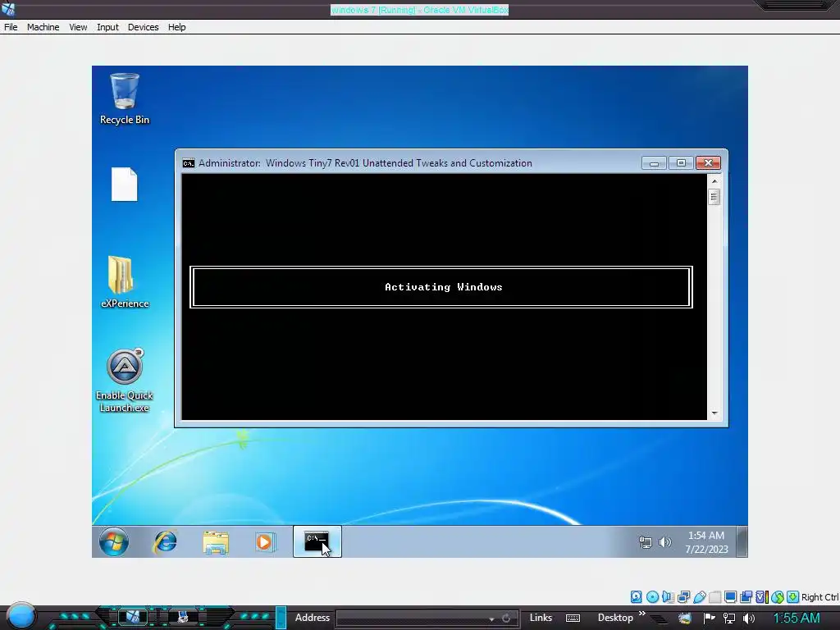This screenshot has width=840, height=630.
Task: Click the guest volume speaker tray icon
Action: click(x=664, y=543)
